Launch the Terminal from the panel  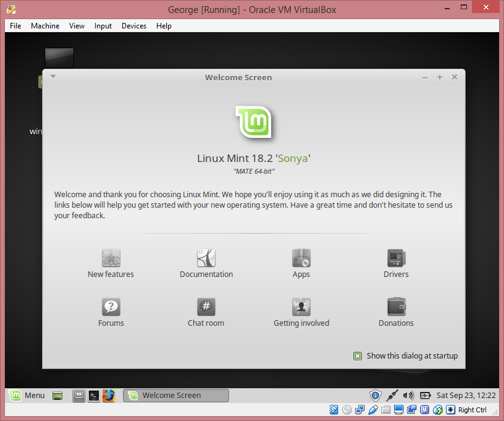coord(94,396)
